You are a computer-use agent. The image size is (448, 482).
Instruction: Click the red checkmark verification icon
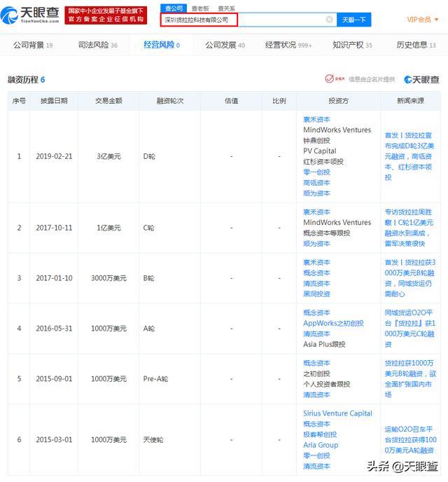[329, 78]
